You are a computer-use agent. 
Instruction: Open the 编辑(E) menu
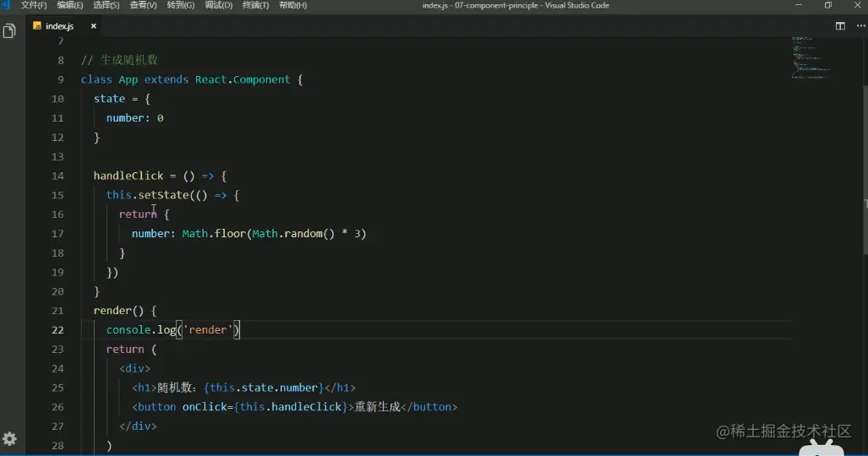[70, 5]
